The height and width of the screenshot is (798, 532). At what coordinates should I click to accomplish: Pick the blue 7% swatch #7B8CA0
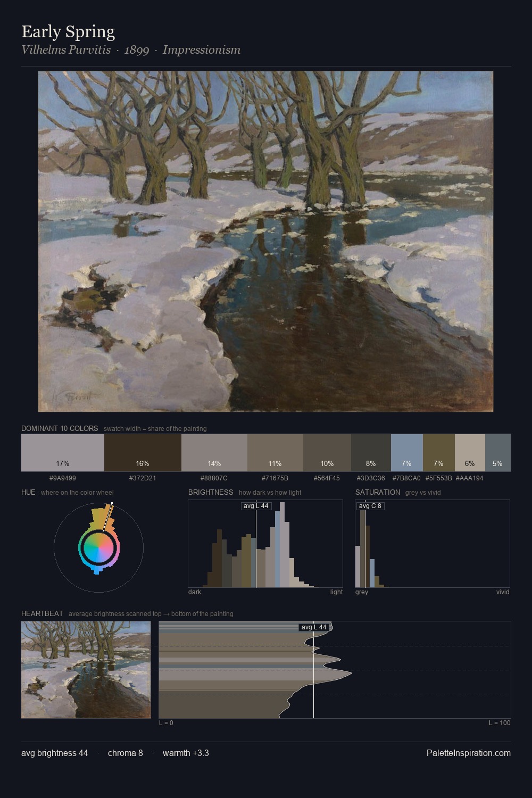click(407, 453)
